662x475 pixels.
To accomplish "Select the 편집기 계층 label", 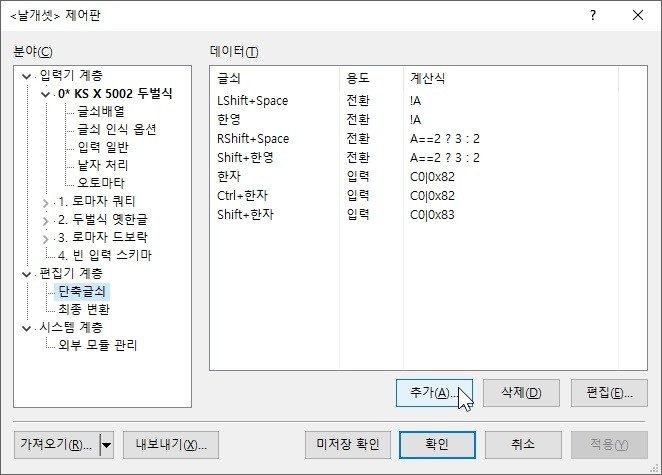I will [x=71, y=273].
